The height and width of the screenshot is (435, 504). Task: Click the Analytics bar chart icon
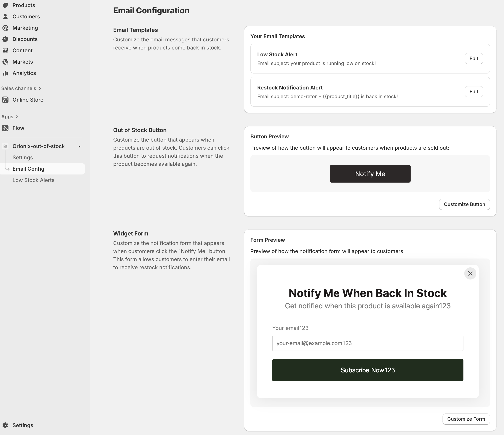(5, 73)
